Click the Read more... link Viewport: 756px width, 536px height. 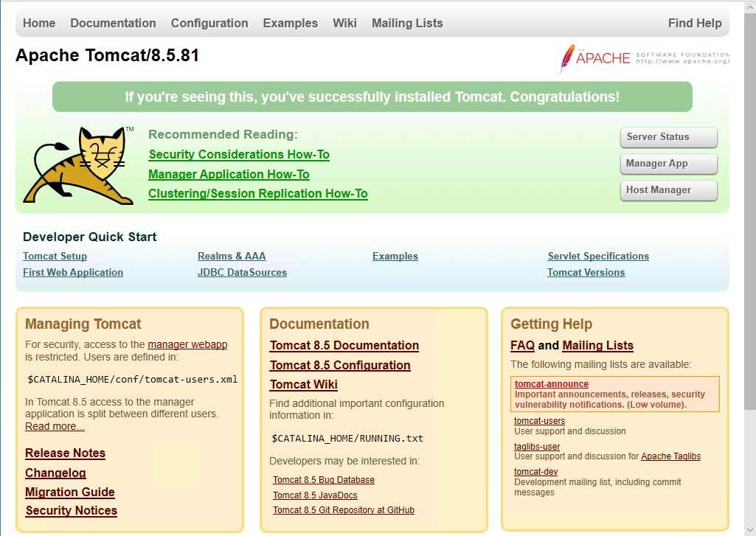[x=55, y=427]
